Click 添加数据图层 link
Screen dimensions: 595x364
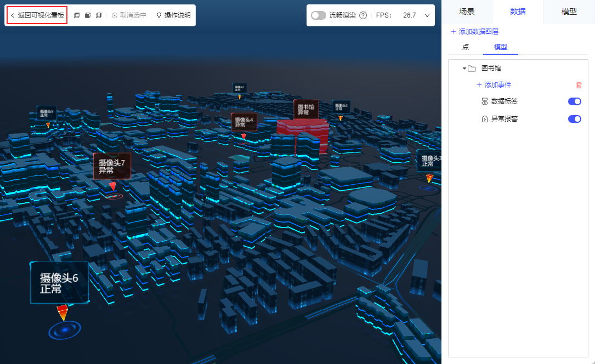coord(475,31)
